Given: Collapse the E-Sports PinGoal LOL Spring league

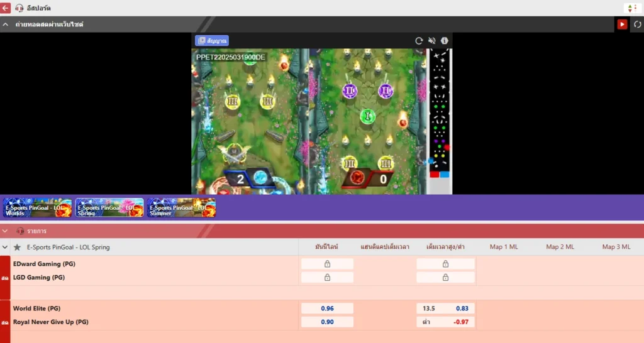Looking at the screenshot, I should point(5,247).
